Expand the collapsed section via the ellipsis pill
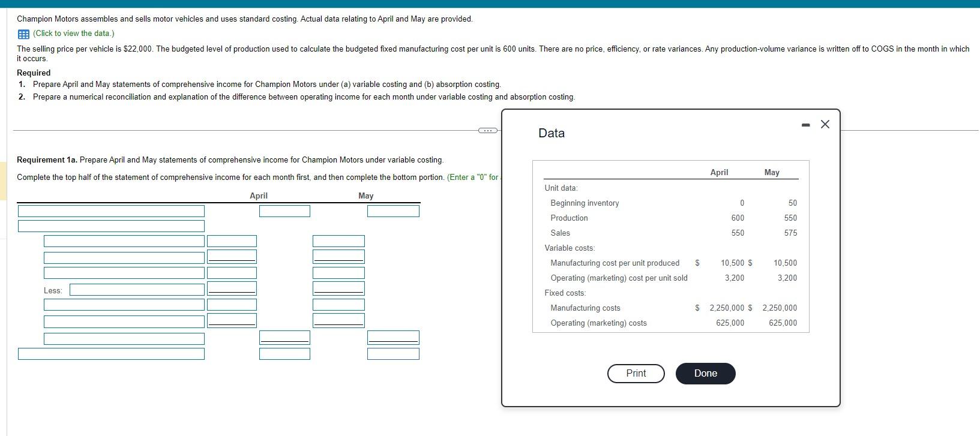The height and width of the screenshot is (436, 980). coord(487,130)
